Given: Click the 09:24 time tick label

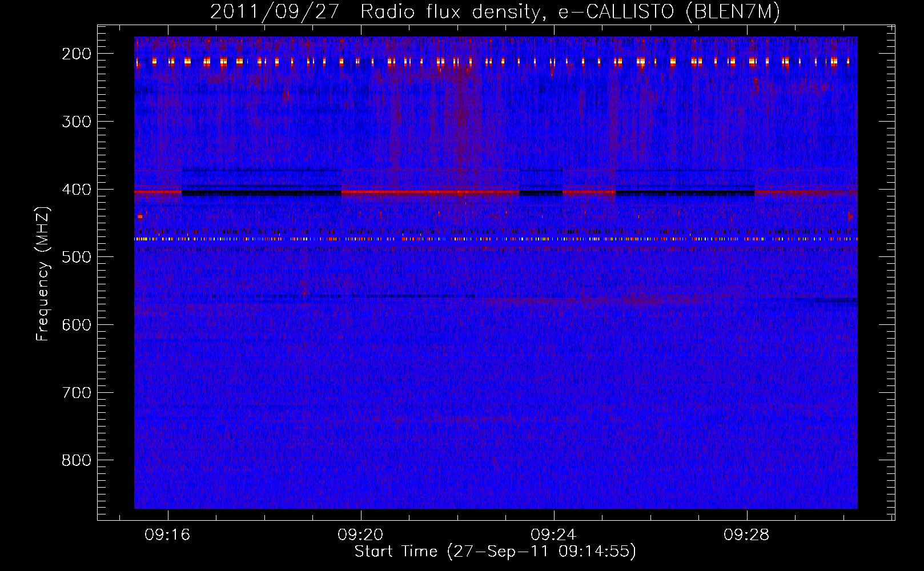Looking at the screenshot, I should coord(553,535).
